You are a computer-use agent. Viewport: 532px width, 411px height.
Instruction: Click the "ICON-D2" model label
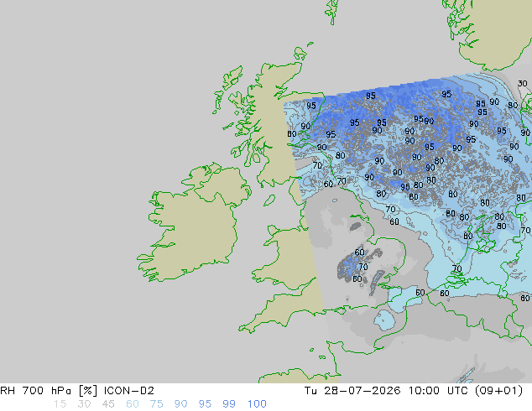click(129, 391)
